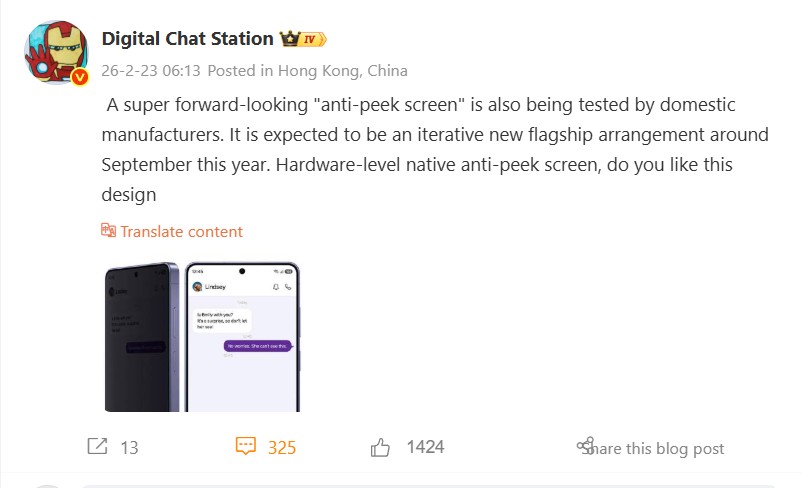Select "Share this blog post" text

(x=660, y=449)
